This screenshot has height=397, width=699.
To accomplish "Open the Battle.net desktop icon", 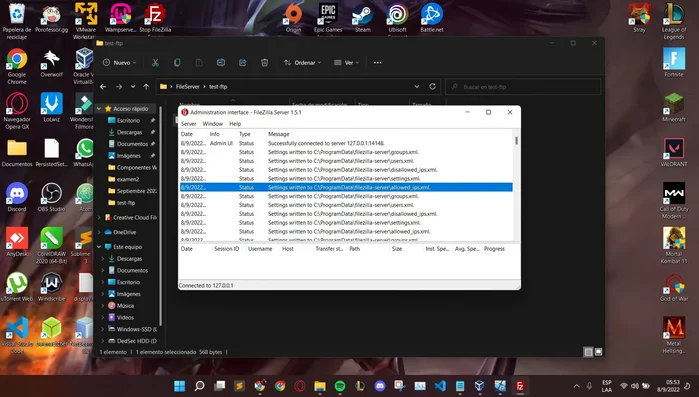I will (432, 19).
